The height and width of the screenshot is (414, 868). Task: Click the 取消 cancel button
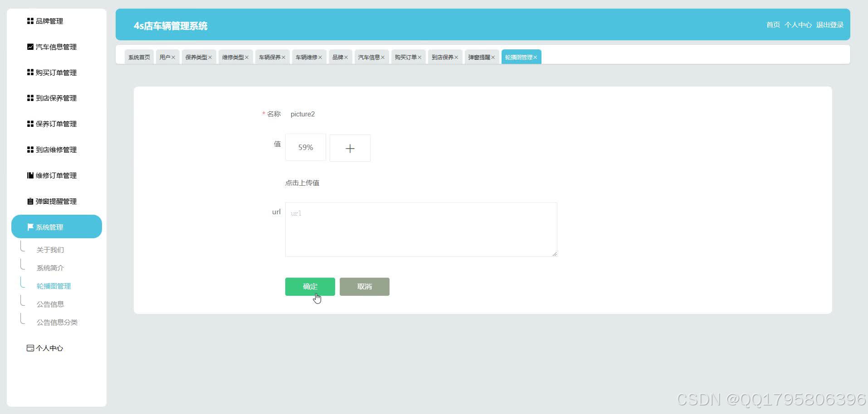tap(364, 286)
